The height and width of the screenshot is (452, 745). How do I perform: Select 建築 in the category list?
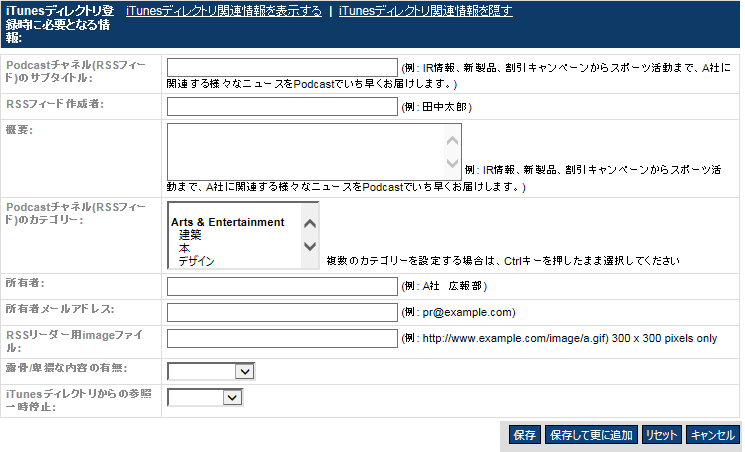click(x=190, y=235)
